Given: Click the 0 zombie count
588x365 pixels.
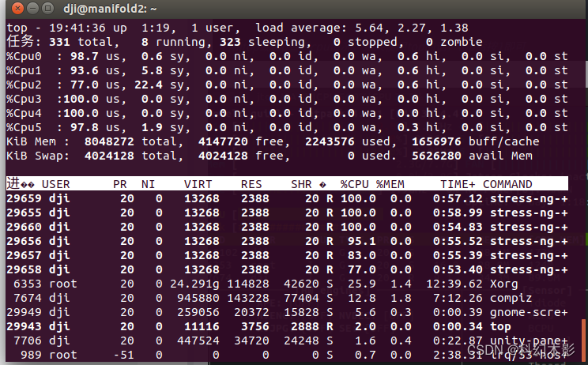Looking at the screenshot, I should point(429,42).
